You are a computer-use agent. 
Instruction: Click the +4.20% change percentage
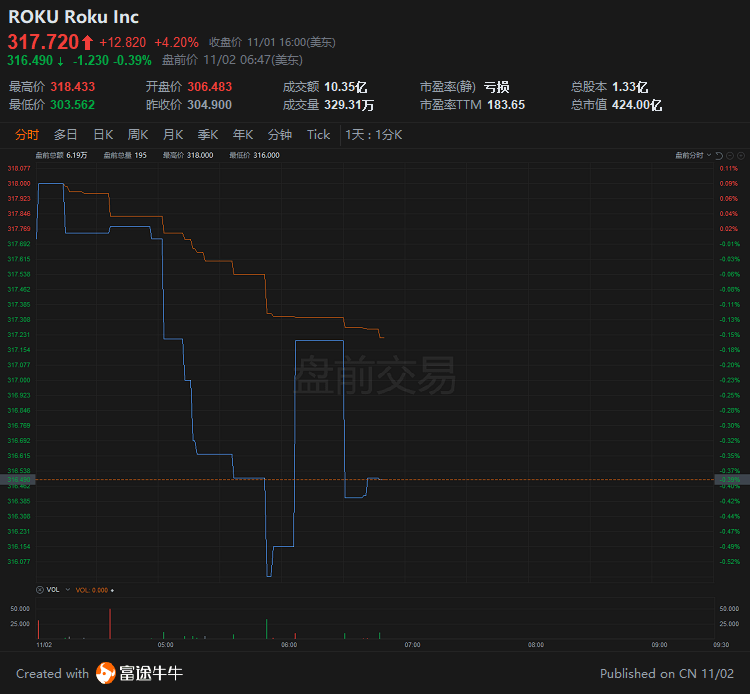pos(176,43)
